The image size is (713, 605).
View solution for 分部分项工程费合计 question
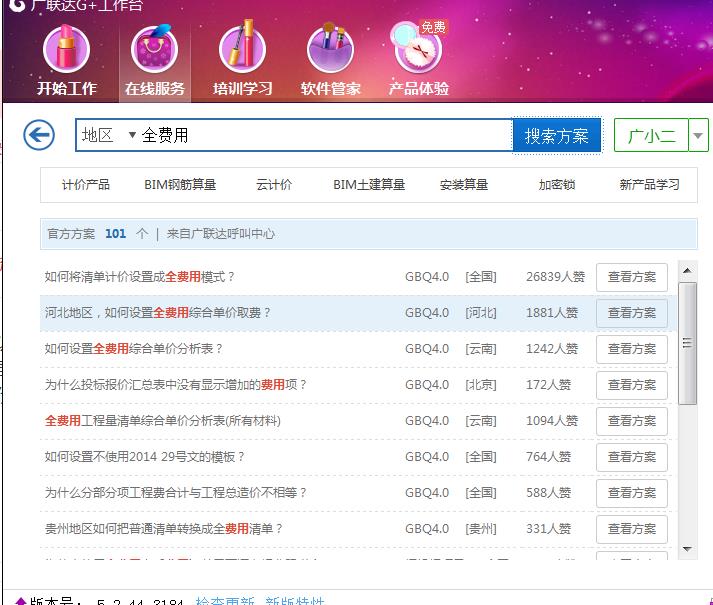[632, 493]
